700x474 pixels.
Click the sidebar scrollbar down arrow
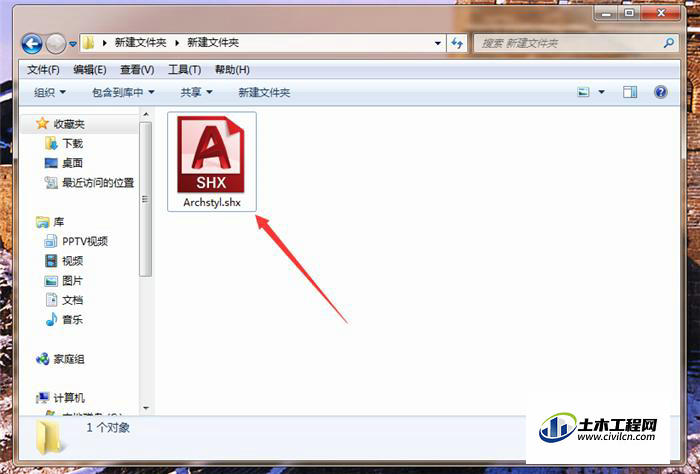(146, 407)
